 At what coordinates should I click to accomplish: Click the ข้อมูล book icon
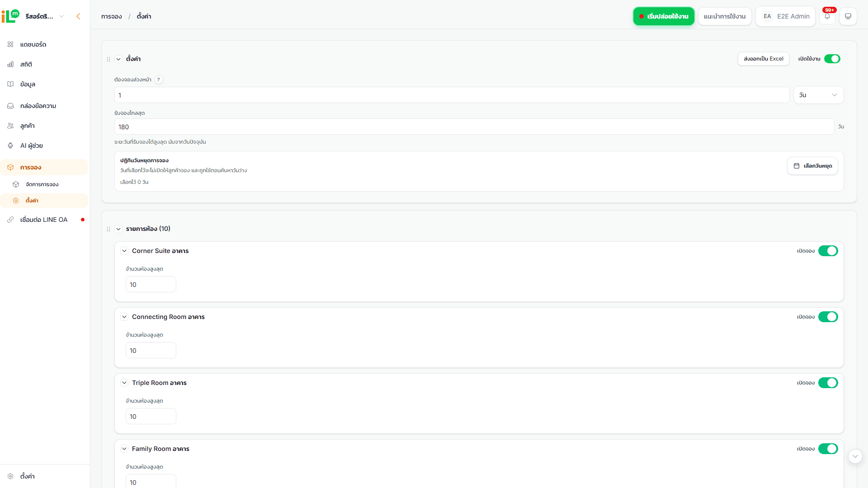tap(10, 84)
